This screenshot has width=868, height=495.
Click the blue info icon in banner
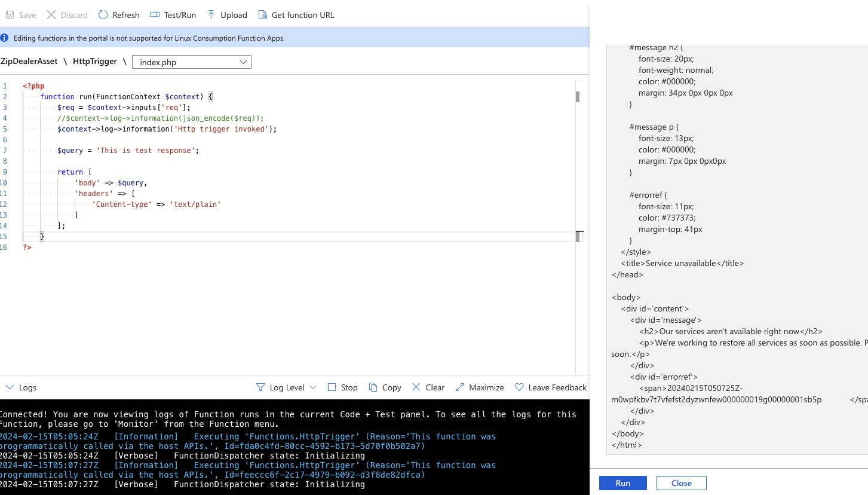click(5, 38)
